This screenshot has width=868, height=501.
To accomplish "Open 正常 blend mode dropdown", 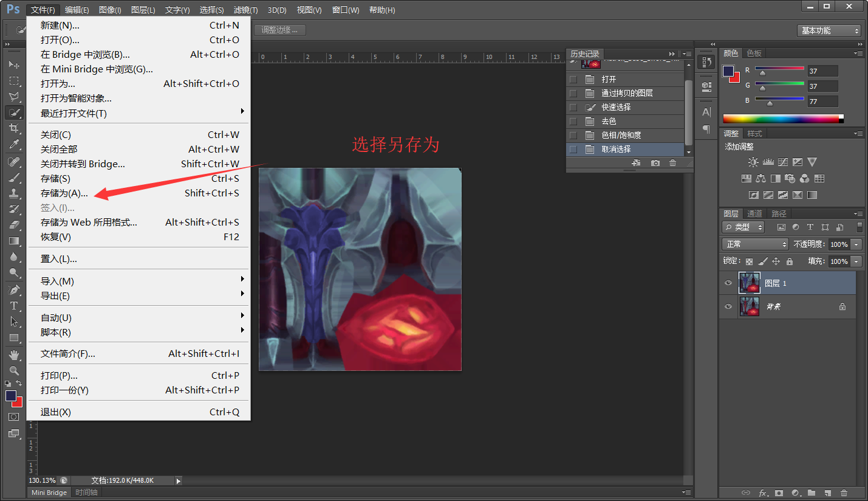I will pyautogui.click(x=756, y=244).
